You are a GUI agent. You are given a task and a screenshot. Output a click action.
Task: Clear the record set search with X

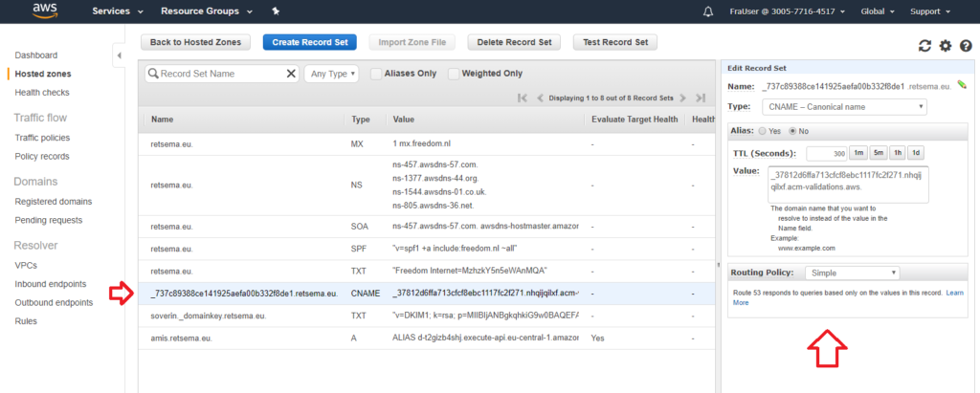coord(291,74)
